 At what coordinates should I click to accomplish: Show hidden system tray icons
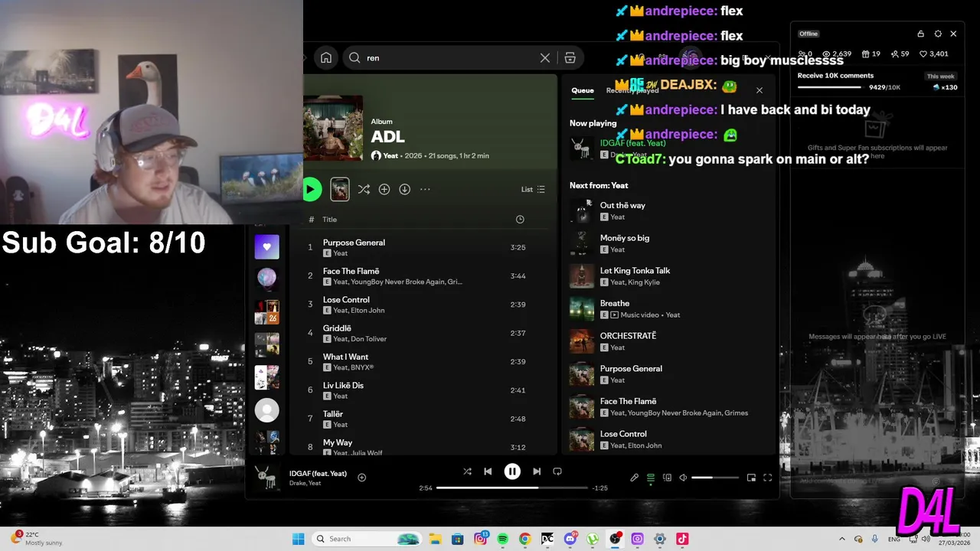pos(842,539)
